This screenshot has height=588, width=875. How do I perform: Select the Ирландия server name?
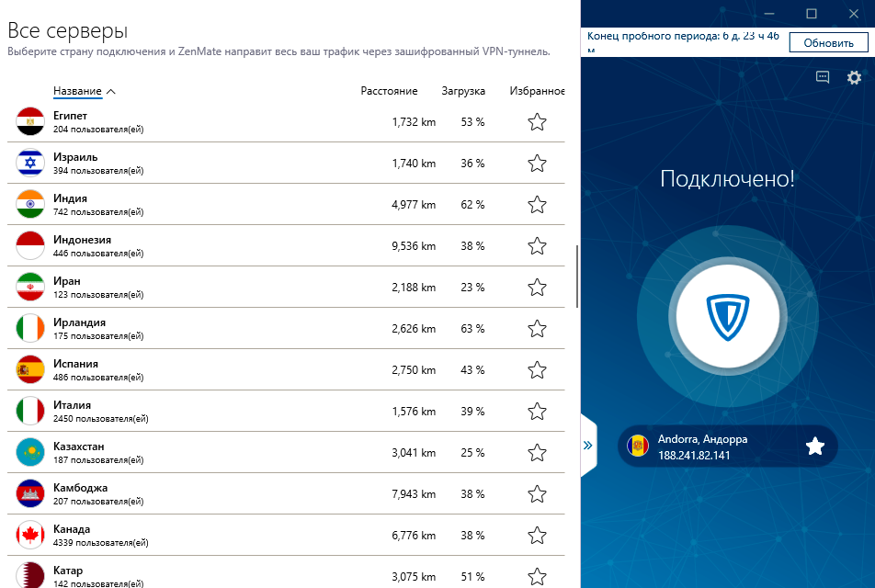tap(79, 322)
